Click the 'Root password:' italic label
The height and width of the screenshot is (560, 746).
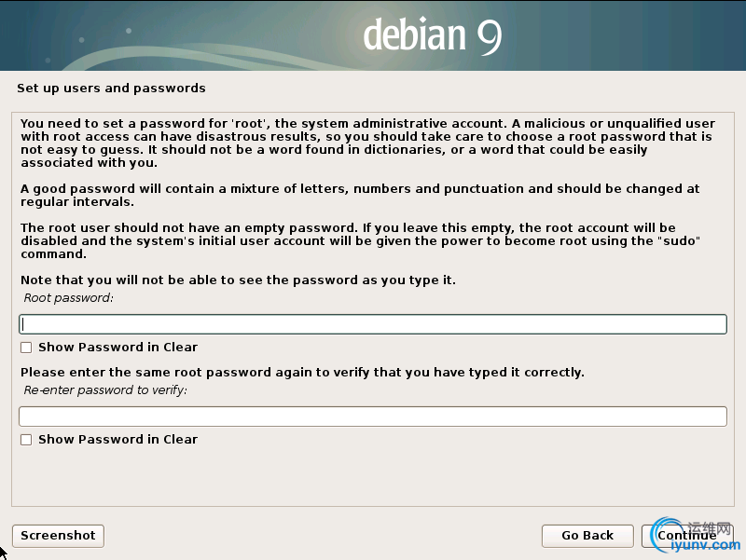(68, 298)
